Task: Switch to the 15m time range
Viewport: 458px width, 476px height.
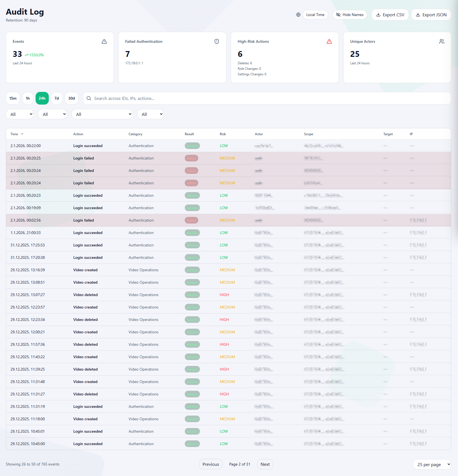Action: pos(13,98)
